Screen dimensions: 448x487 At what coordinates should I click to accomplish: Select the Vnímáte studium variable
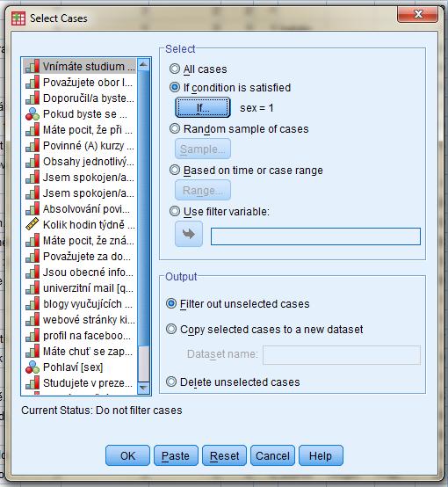coord(80,66)
